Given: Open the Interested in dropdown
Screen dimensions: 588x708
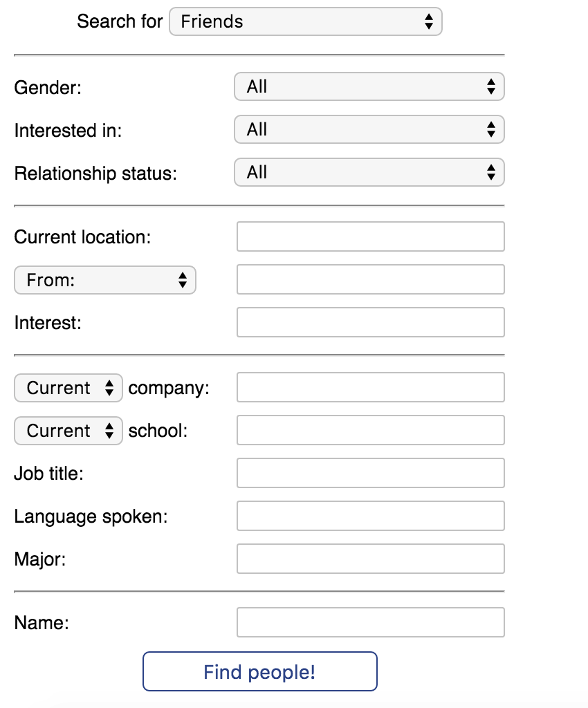Looking at the screenshot, I should tap(369, 129).
